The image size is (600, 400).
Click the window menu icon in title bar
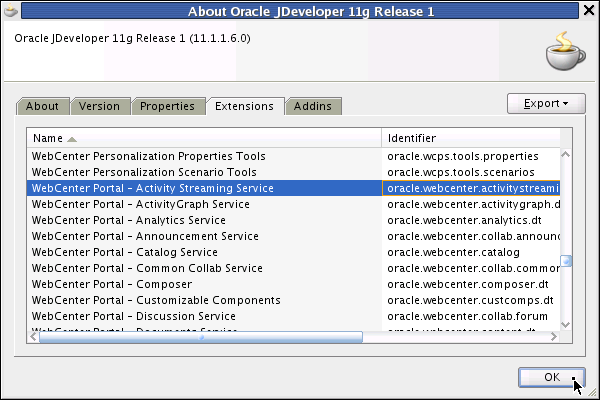click(x=11, y=11)
